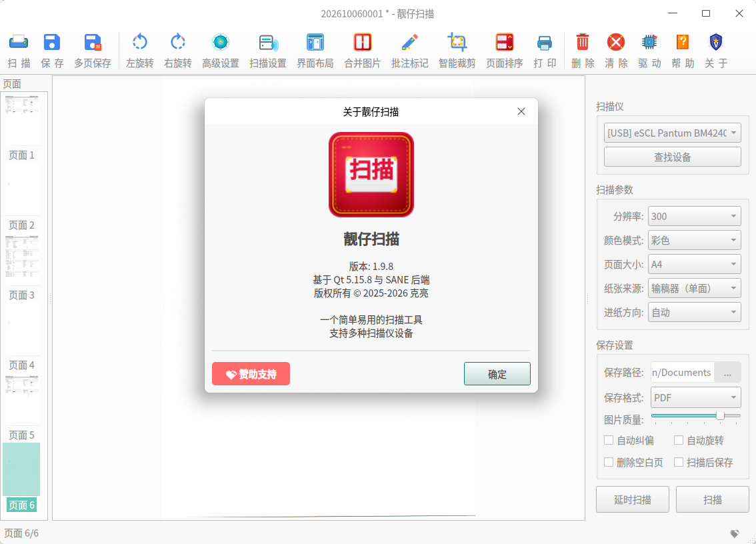The width and height of the screenshot is (756, 544).
Task: Browse save path with the ... button
Action: tap(727, 372)
